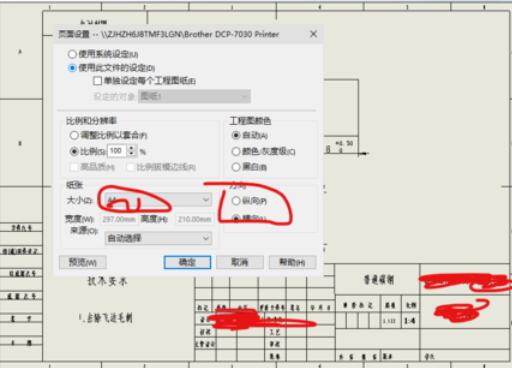Open the 来源 自动选择 dropdown
Image resolution: width=512 pixels, height=368 pixels.
tap(158, 238)
